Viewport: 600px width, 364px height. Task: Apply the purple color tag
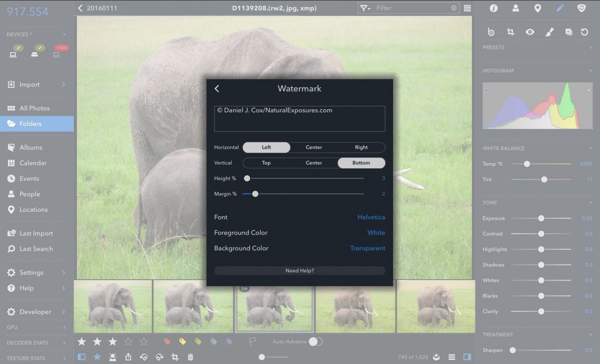229,342
